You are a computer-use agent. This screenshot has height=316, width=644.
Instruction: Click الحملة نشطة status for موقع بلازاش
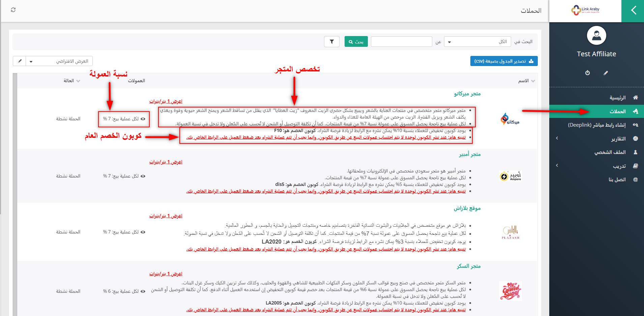68,232
